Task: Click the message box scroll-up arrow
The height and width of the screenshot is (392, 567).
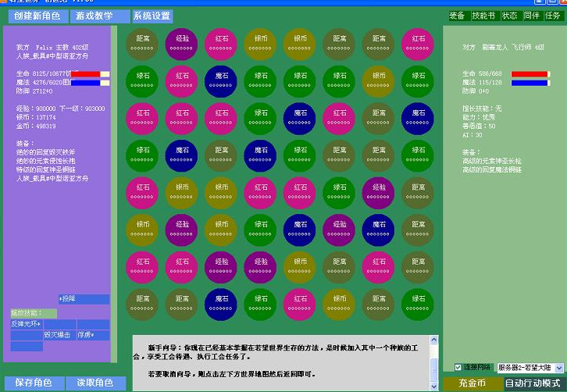Action: (434, 340)
